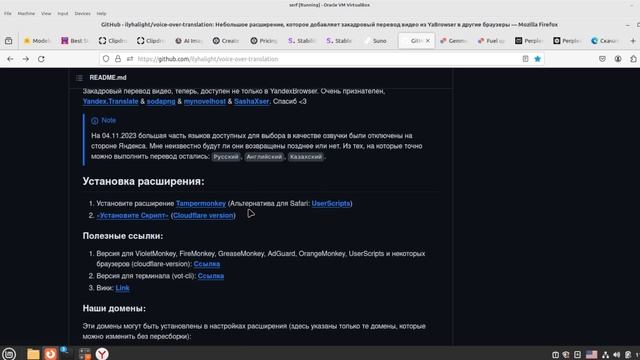Click the Казахский language tag

[306, 157]
